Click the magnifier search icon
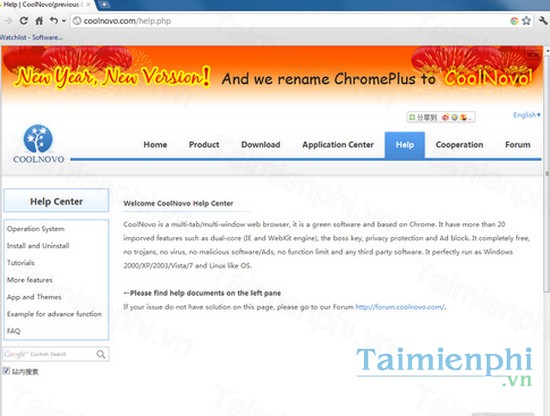Image resolution: width=550 pixels, height=416 pixels. pyautogui.click(x=101, y=354)
